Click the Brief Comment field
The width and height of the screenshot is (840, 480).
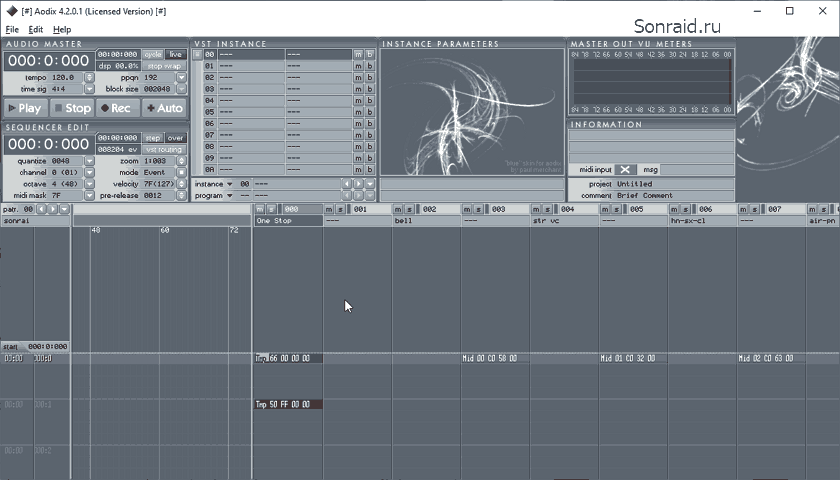(674, 196)
